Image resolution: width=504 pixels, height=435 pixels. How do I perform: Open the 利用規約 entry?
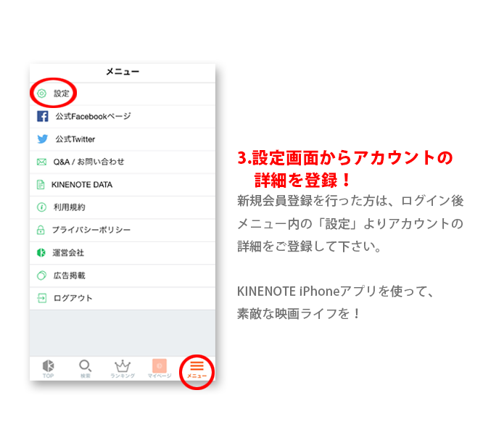pos(123,207)
